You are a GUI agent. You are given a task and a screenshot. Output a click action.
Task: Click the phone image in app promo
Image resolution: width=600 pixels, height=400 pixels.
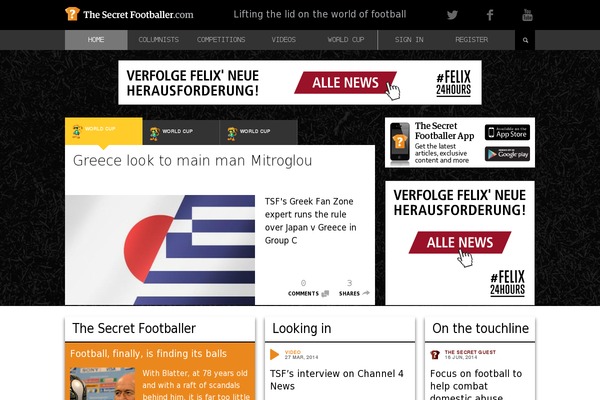pyautogui.click(x=399, y=143)
